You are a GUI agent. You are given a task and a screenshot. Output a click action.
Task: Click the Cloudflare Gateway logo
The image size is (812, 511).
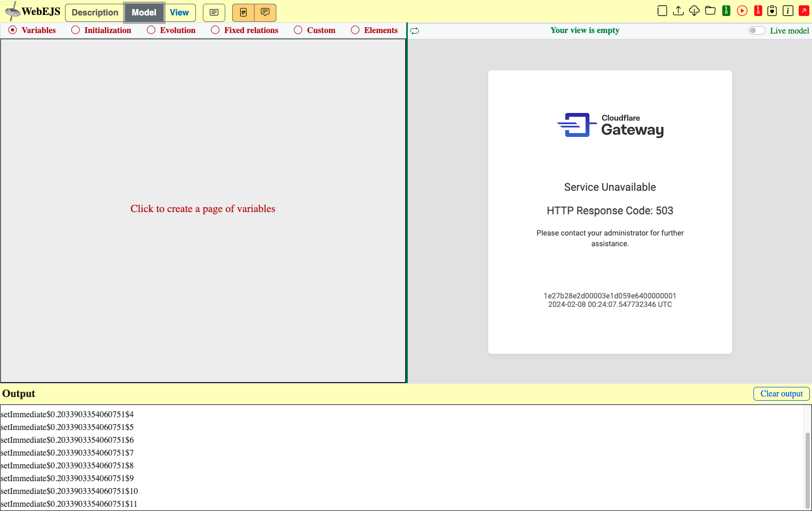tap(610, 125)
